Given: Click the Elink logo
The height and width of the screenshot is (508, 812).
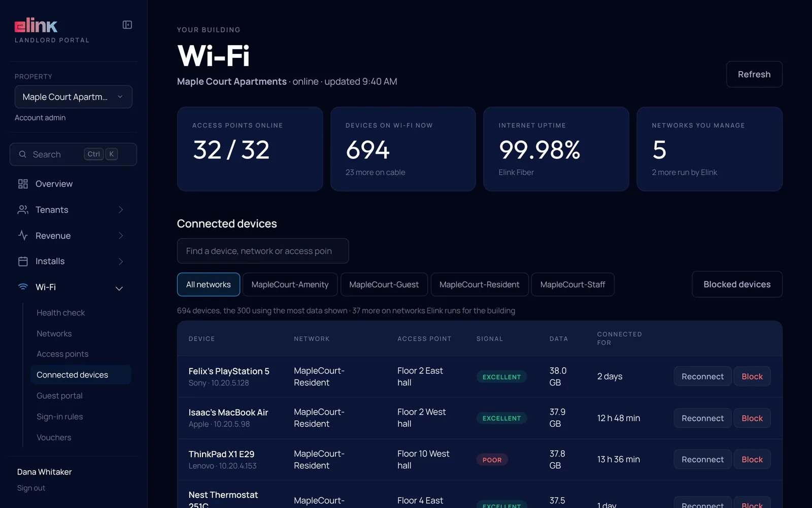Looking at the screenshot, I should [x=36, y=25].
